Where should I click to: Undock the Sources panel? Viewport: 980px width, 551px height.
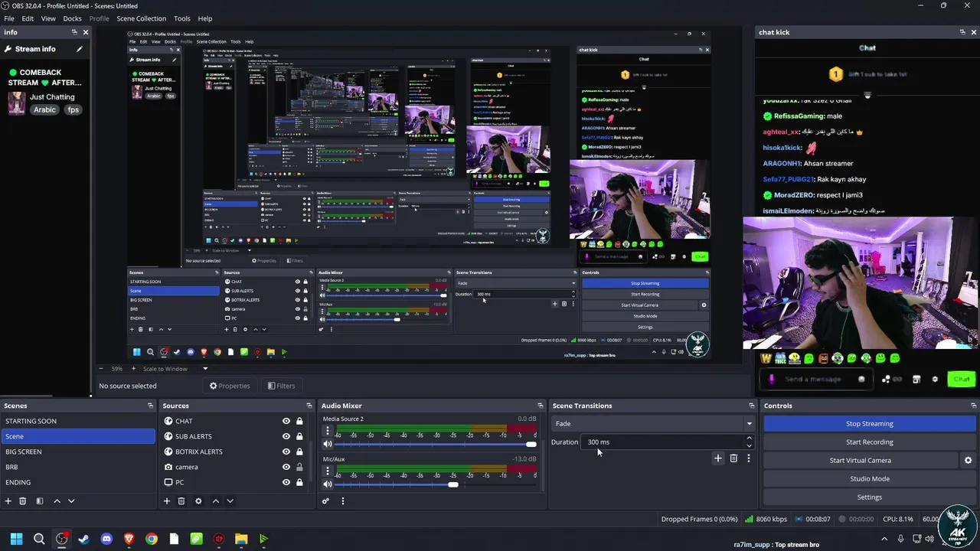[x=309, y=406]
